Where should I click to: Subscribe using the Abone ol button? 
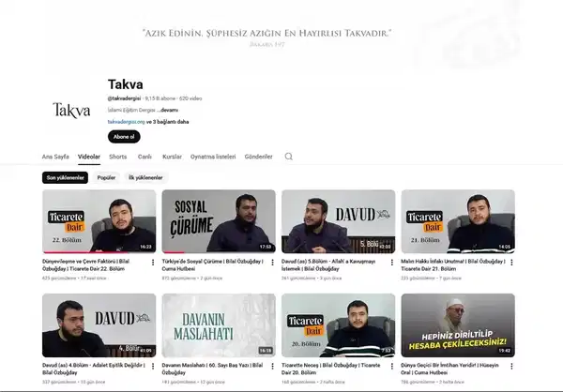pyautogui.click(x=124, y=137)
